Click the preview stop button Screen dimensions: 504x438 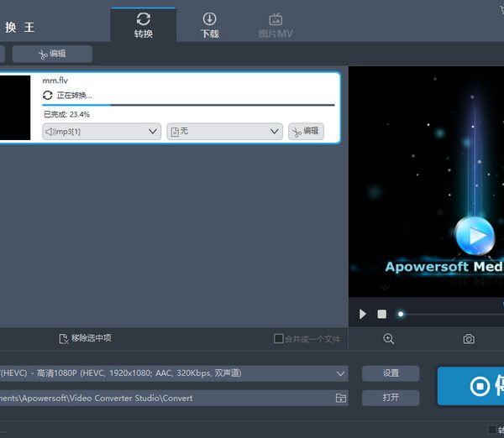pyautogui.click(x=381, y=314)
